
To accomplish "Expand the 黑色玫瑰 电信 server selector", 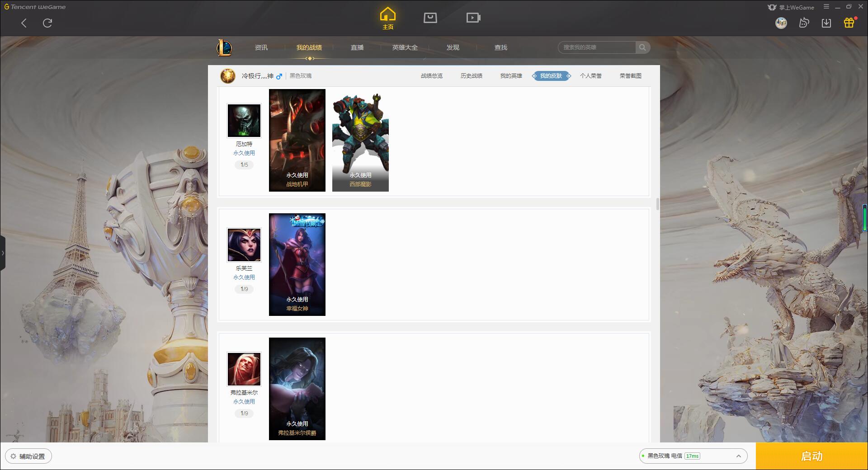I will (693, 456).
